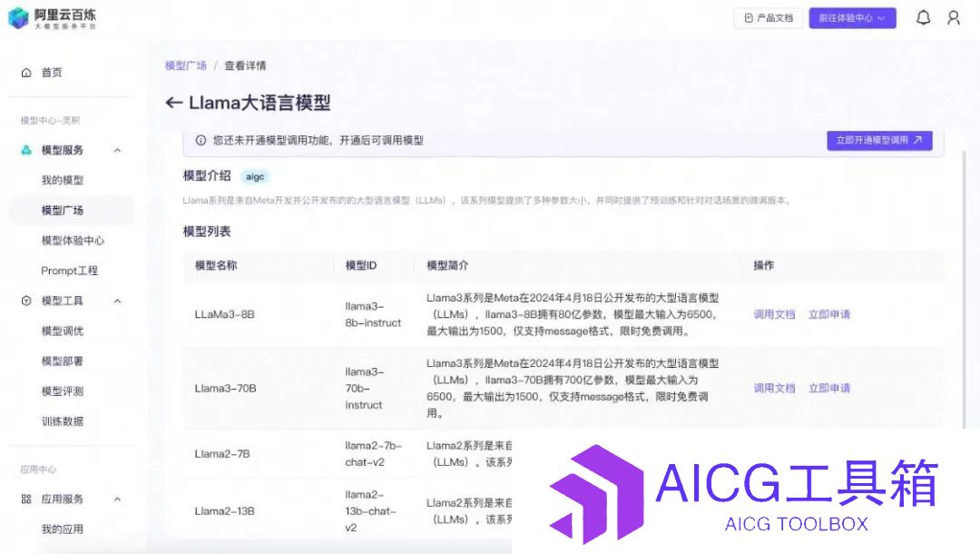
Task: Click the 应用服务 grid icon
Action: tap(26, 499)
